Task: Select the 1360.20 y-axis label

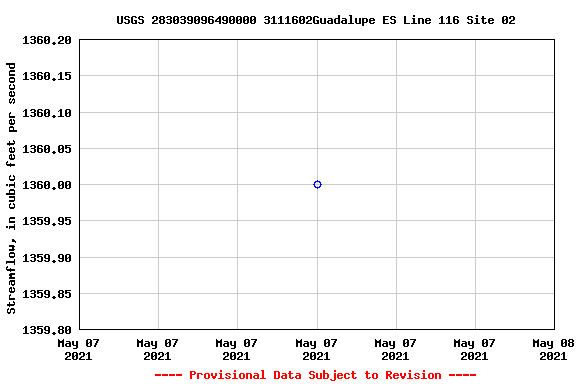Action: pyautogui.click(x=47, y=40)
